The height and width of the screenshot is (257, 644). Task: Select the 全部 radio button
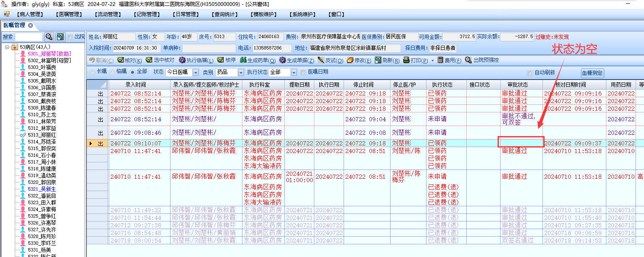point(132,72)
